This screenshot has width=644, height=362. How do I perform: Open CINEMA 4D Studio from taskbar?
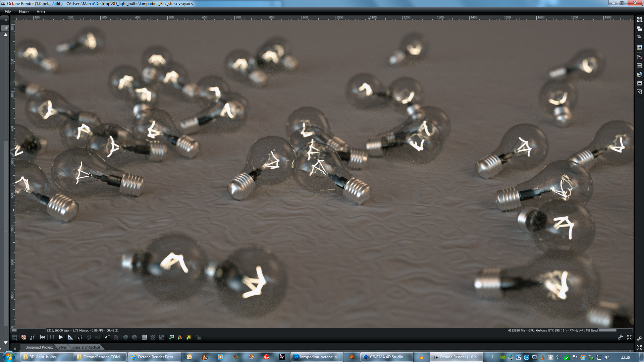[386, 357]
